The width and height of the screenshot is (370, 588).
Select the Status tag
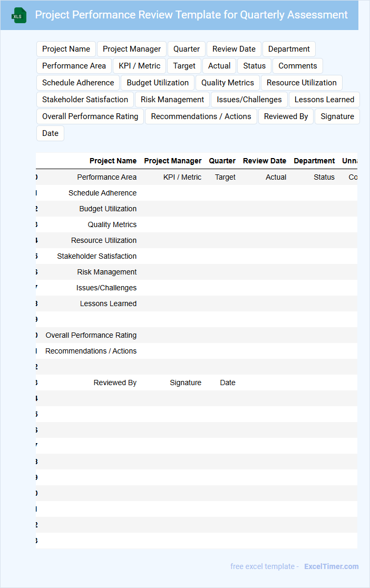(255, 66)
